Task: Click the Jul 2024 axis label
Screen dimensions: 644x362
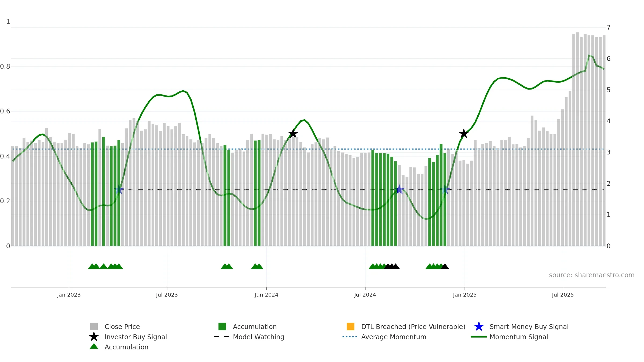Action: (365, 295)
